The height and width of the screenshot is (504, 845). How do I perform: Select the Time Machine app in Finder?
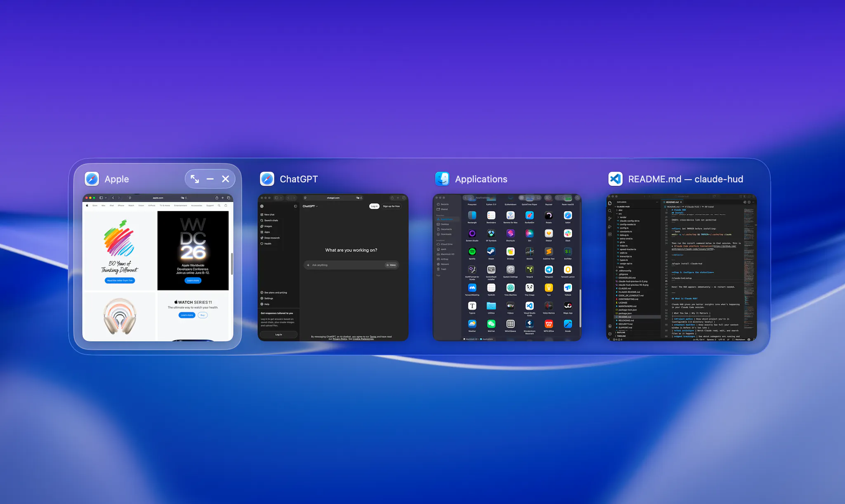[x=510, y=287]
